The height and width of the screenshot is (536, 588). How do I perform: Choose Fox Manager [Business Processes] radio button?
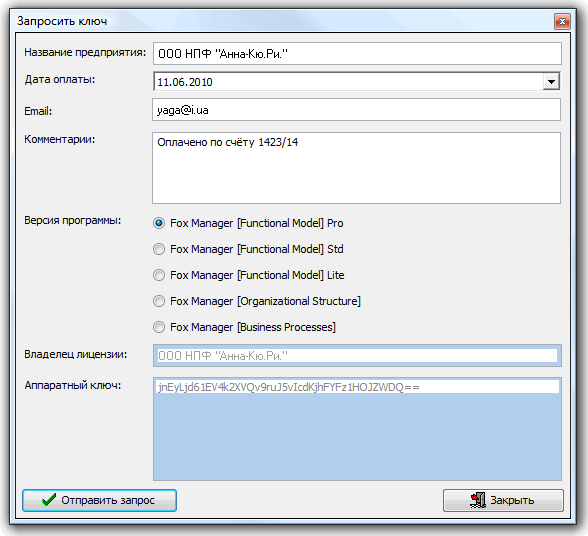tap(159, 327)
